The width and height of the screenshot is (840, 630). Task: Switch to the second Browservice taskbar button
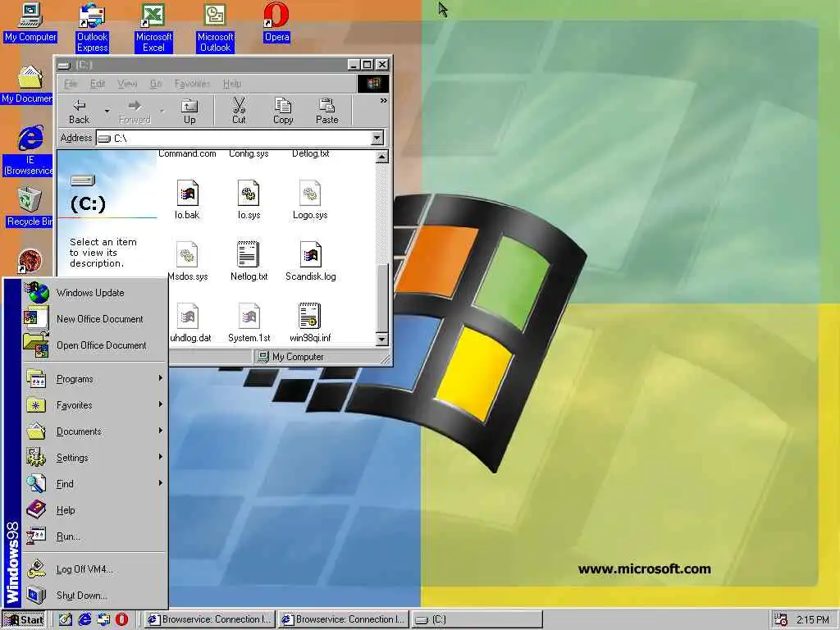pyautogui.click(x=344, y=619)
